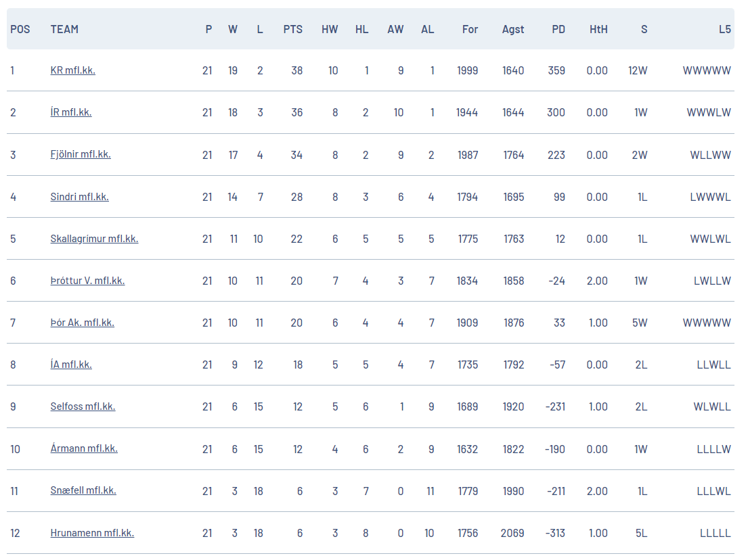Click the Skallagrímur mfl.kk. link
This screenshot has height=560, width=748.
click(x=94, y=239)
